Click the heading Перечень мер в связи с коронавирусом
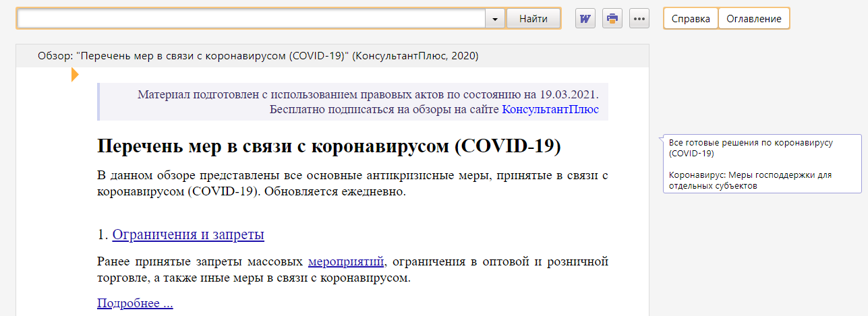The height and width of the screenshot is (316, 868). (328, 146)
